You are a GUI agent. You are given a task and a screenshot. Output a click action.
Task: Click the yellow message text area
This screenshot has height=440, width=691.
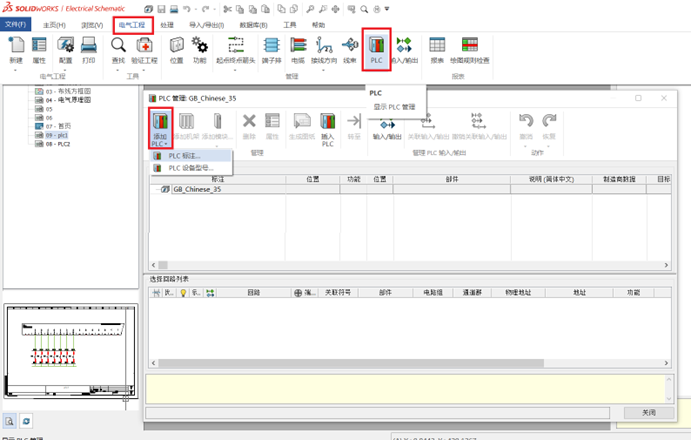point(405,389)
